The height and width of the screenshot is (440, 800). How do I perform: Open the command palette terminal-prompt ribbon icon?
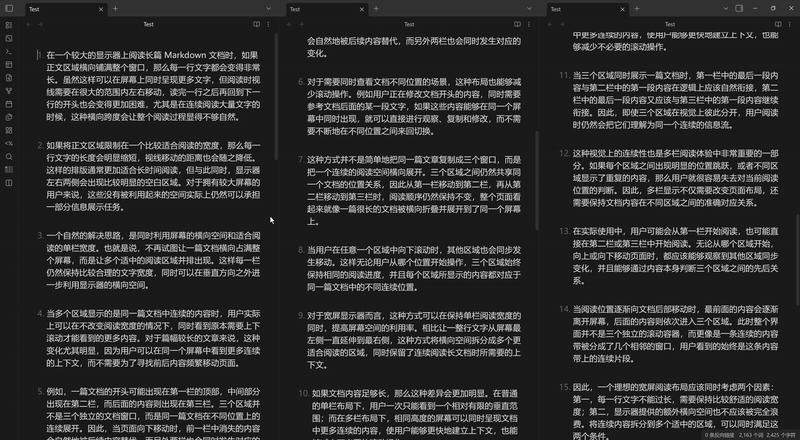click(x=9, y=52)
